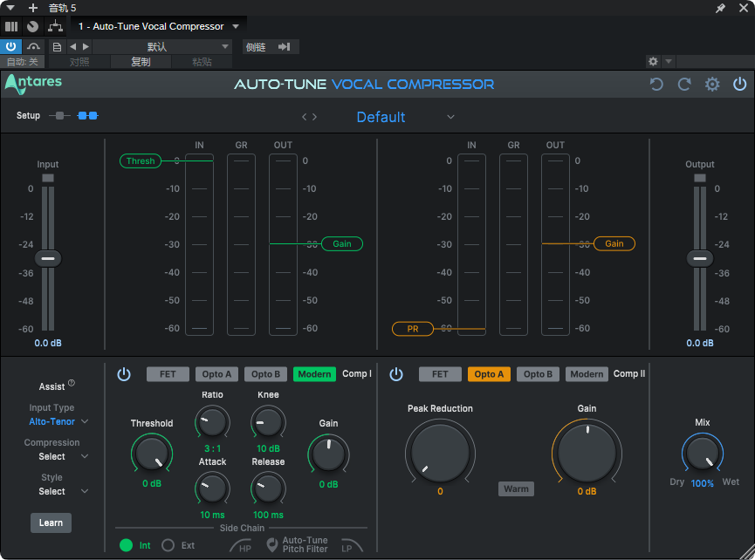Click the host routing icon

[x=55, y=26]
